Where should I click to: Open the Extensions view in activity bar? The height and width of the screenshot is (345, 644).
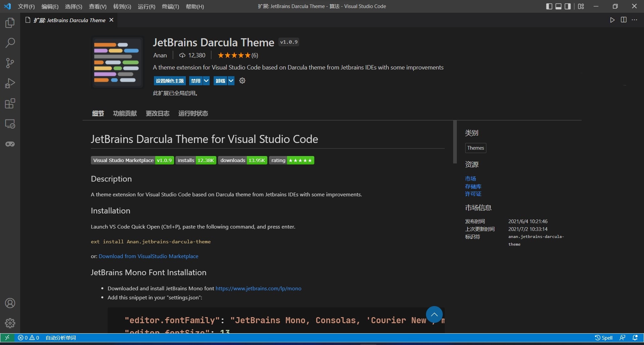click(10, 103)
